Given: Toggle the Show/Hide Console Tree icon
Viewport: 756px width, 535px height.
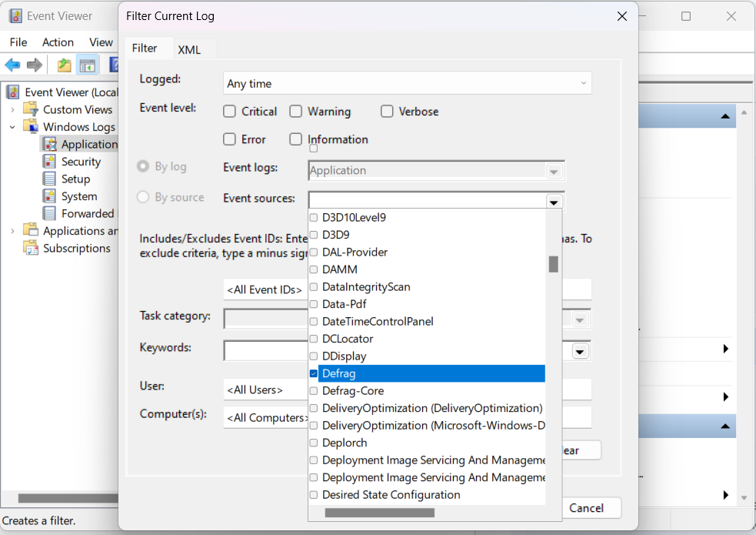Looking at the screenshot, I should coord(88,65).
